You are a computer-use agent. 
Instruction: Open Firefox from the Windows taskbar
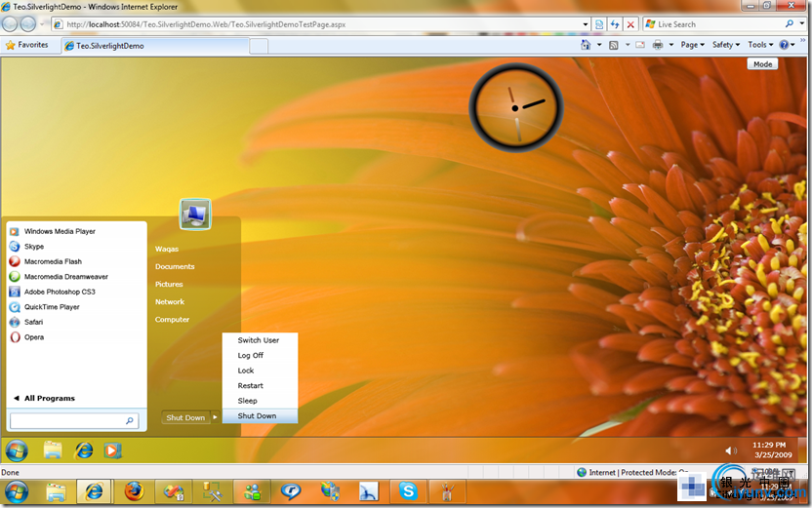pyautogui.click(x=134, y=491)
